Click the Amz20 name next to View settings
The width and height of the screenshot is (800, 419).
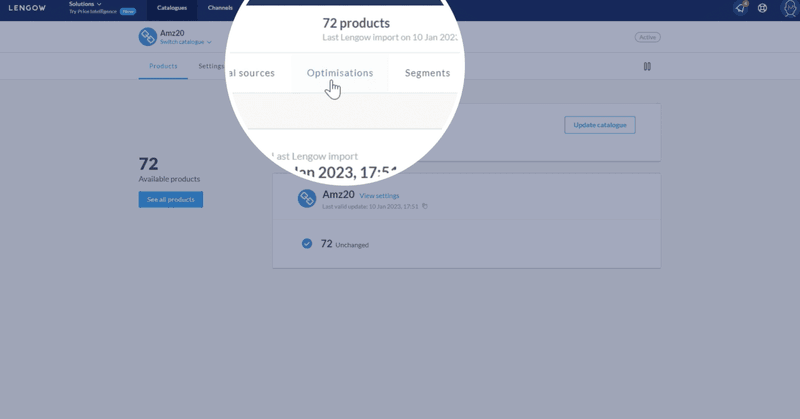coord(338,194)
